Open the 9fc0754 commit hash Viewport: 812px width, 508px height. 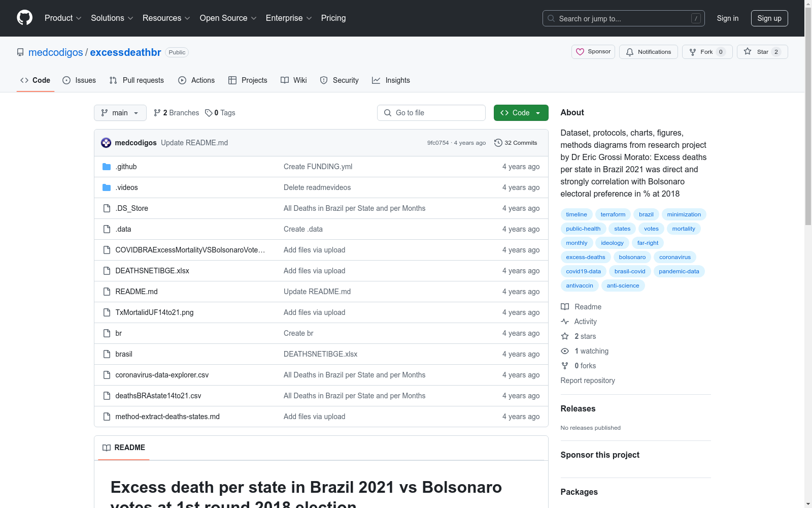tap(438, 143)
